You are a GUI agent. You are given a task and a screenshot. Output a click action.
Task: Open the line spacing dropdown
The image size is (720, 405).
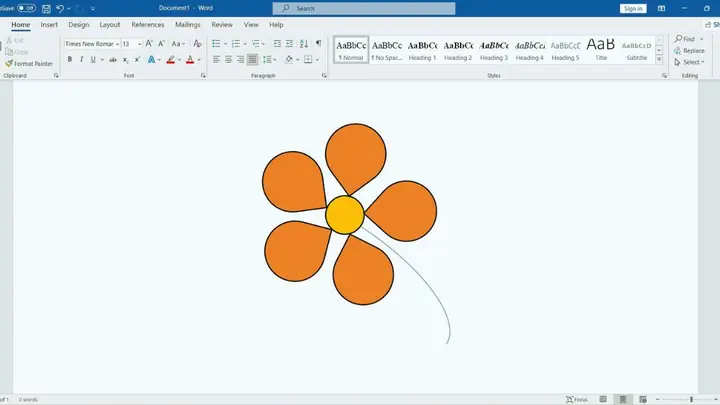(270, 60)
